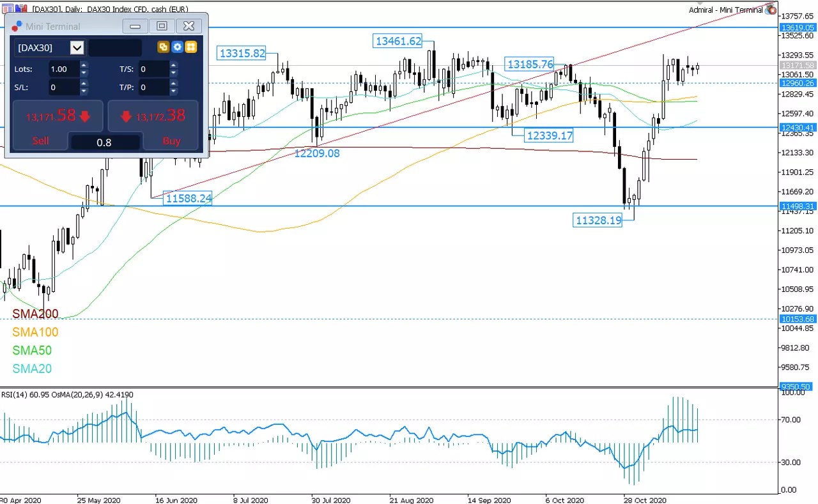
Task: Click the 10153.68 level tag on price axis
Action: [x=798, y=319]
